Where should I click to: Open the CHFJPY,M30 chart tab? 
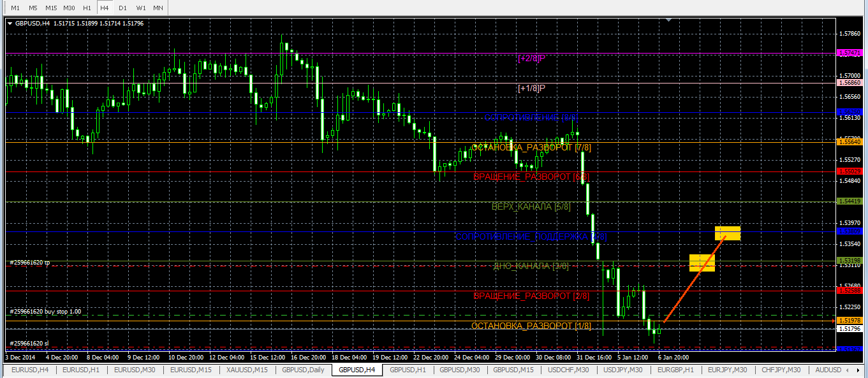[x=781, y=370]
